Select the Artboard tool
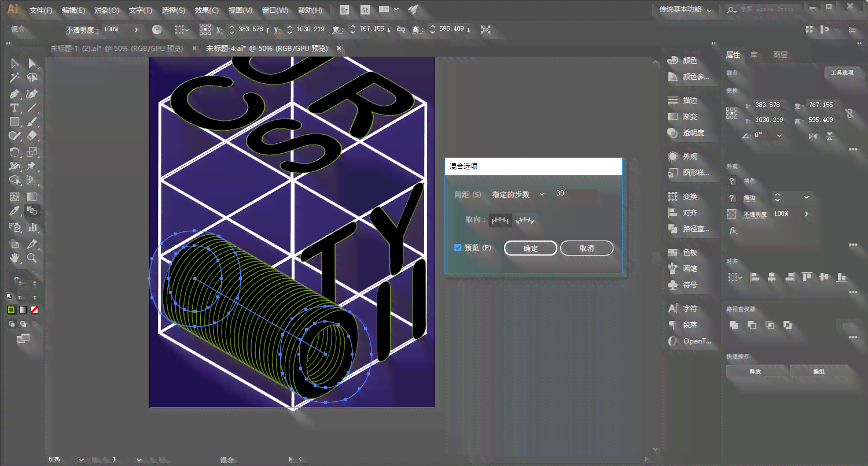Image resolution: width=868 pixels, height=466 pixels. click(x=15, y=244)
